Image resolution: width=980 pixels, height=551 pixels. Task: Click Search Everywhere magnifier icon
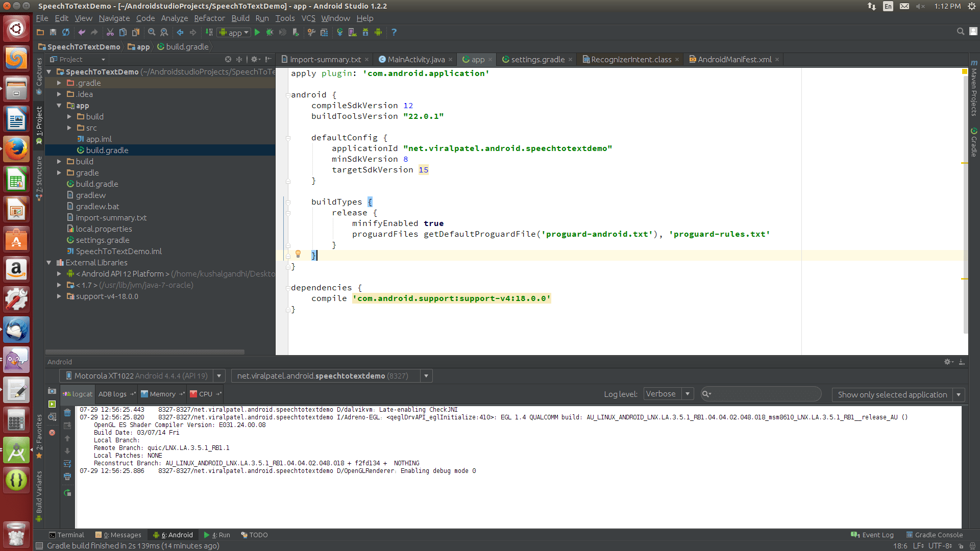pyautogui.click(x=961, y=32)
